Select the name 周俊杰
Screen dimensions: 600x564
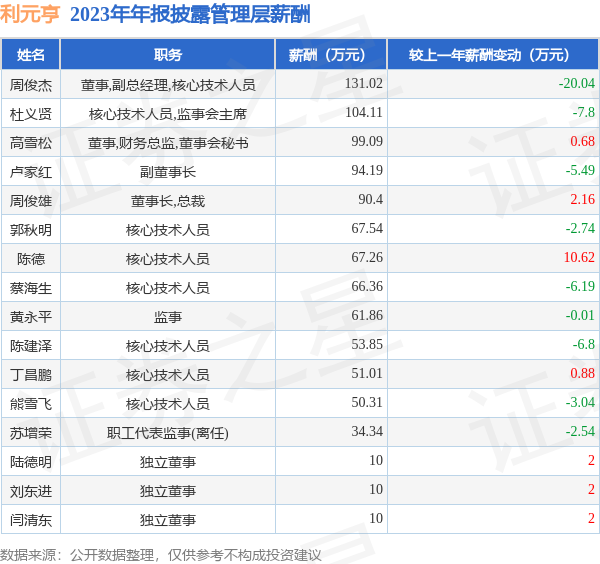(31, 85)
